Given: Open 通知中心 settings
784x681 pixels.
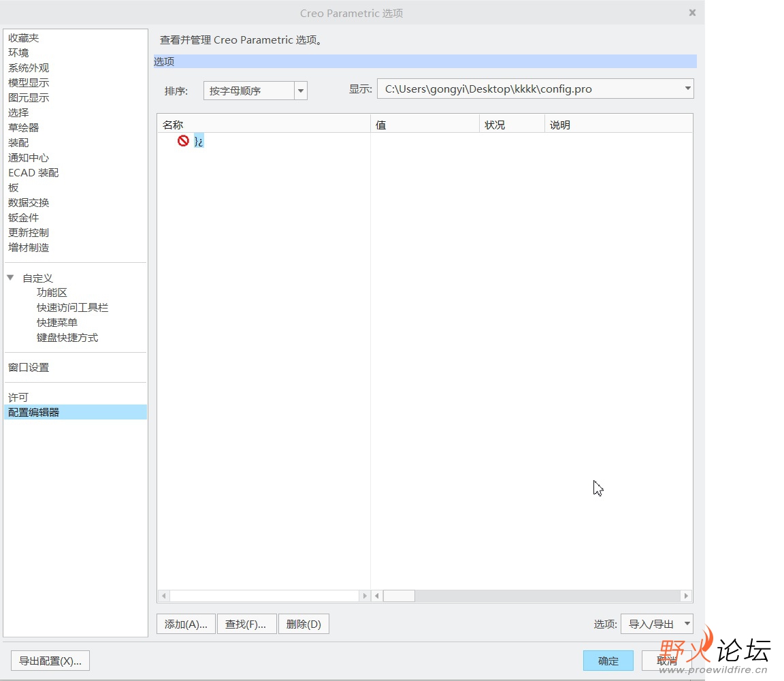Looking at the screenshot, I should (x=29, y=157).
